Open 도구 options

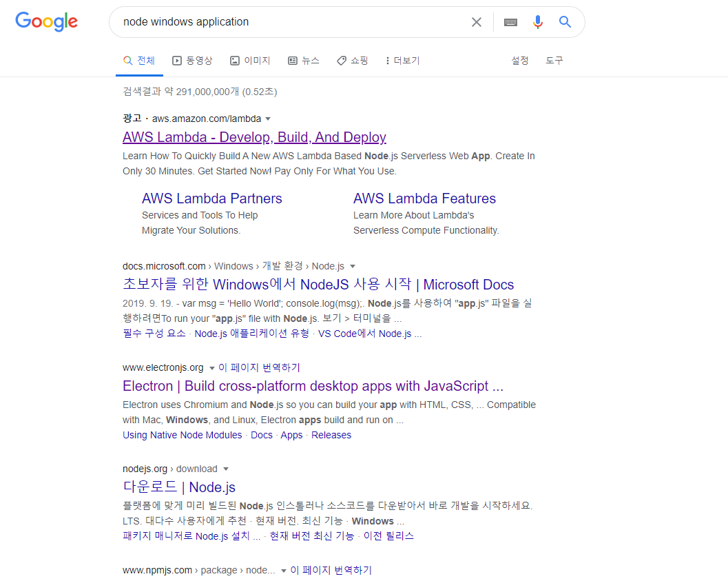click(x=554, y=61)
